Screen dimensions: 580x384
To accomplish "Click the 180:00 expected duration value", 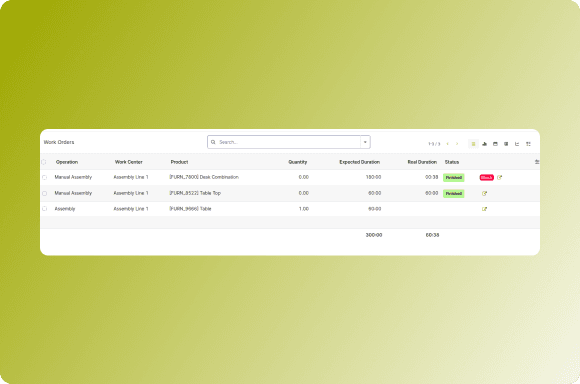I will click(373, 177).
